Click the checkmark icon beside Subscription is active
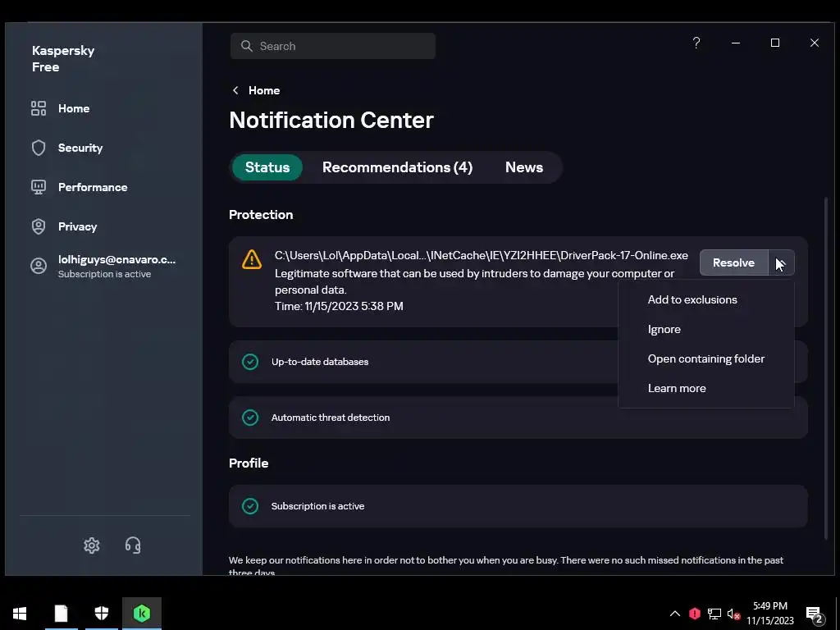The width and height of the screenshot is (840, 630). (250, 506)
